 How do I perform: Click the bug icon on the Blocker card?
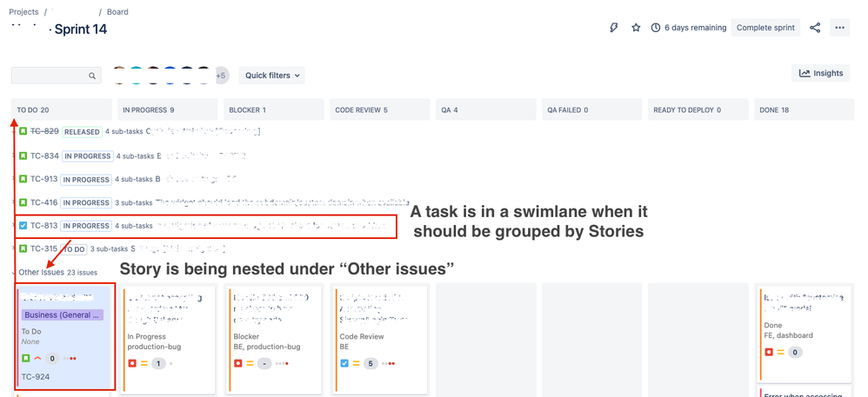[x=238, y=363]
